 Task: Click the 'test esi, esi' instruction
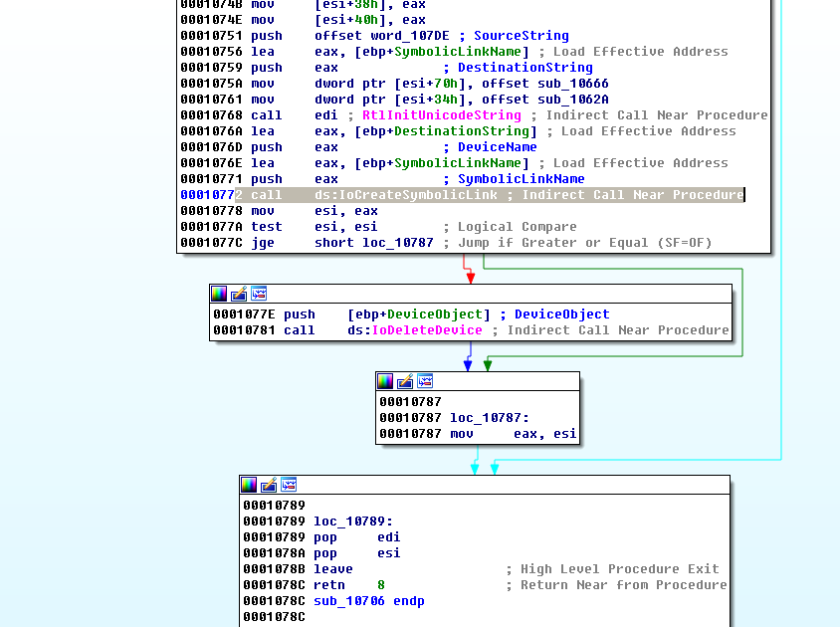point(314,227)
